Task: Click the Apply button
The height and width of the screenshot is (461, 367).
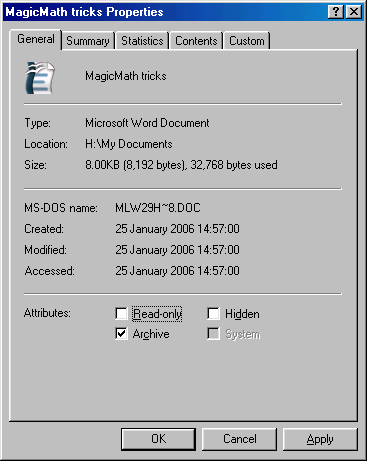Action: (x=320, y=439)
